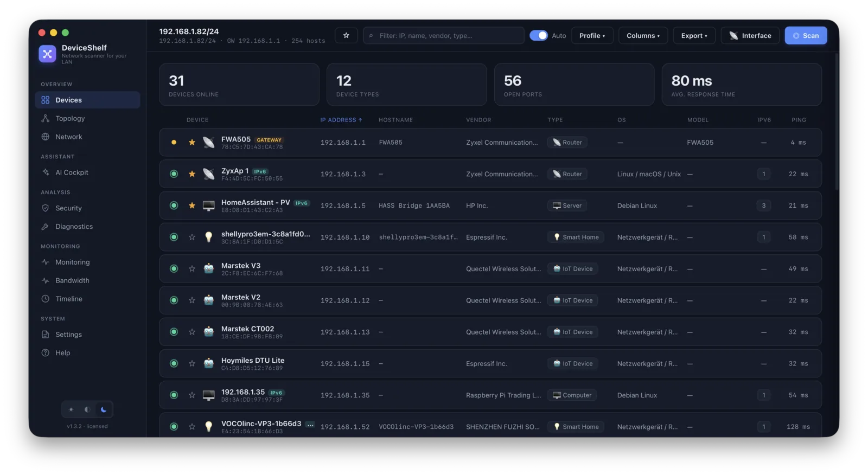Click the FWA505 router antenna icon

(209, 143)
